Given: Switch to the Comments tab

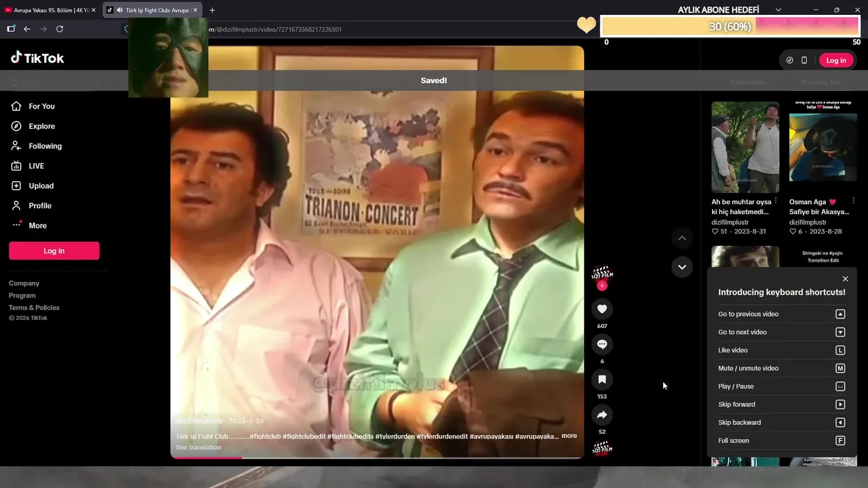Looking at the screenshot, I should pyautogui.click(x=748, y=82).
